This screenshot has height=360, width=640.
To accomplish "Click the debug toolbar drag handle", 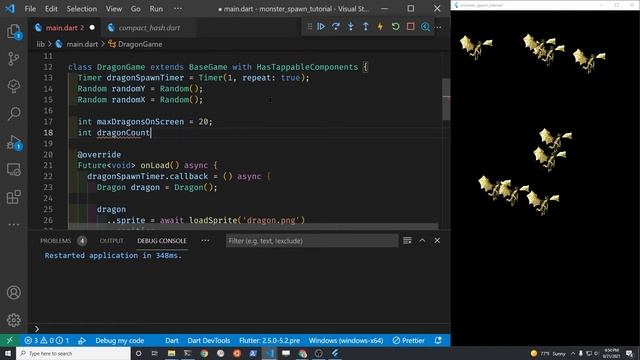I will click(x=309, y=27).
